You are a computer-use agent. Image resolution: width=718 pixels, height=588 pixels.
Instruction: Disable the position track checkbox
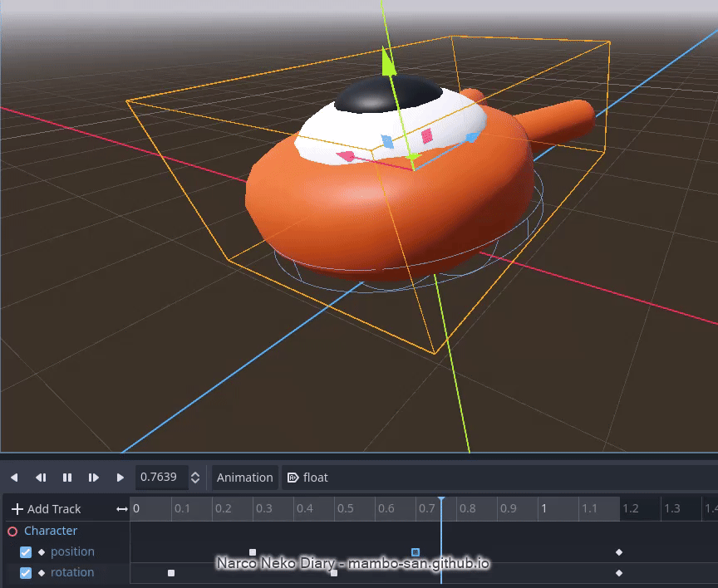coord(26,552)
